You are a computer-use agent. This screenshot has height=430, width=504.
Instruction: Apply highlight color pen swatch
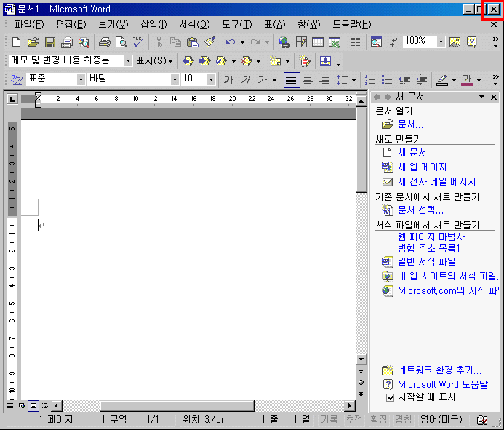(442, 80)
